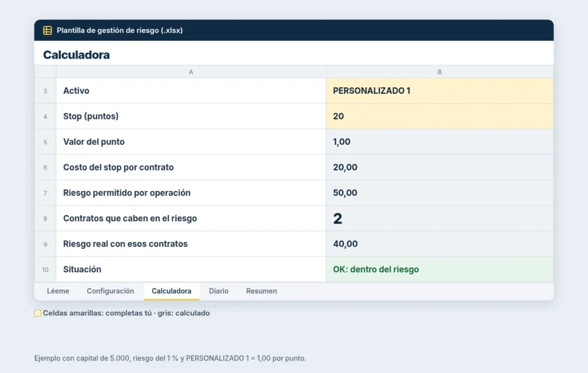Select row 4 header
Viewport: 588px width, 373px height.
click(45, 116)
